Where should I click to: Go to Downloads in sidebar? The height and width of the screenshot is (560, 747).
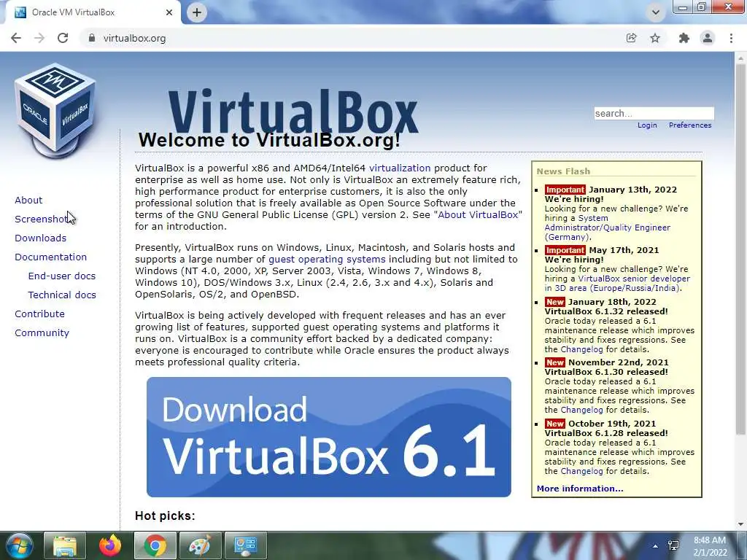pos(41,238)
